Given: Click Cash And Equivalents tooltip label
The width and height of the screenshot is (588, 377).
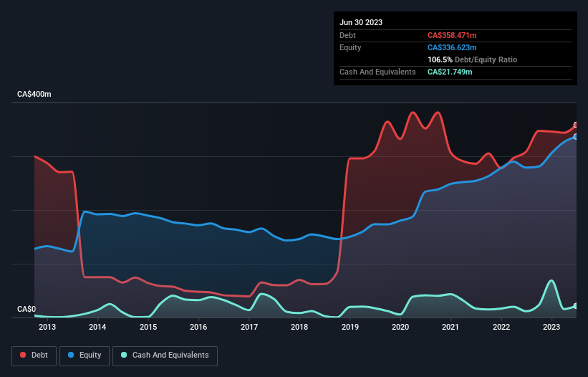Looking at the screenshot, I should (377, 72).
